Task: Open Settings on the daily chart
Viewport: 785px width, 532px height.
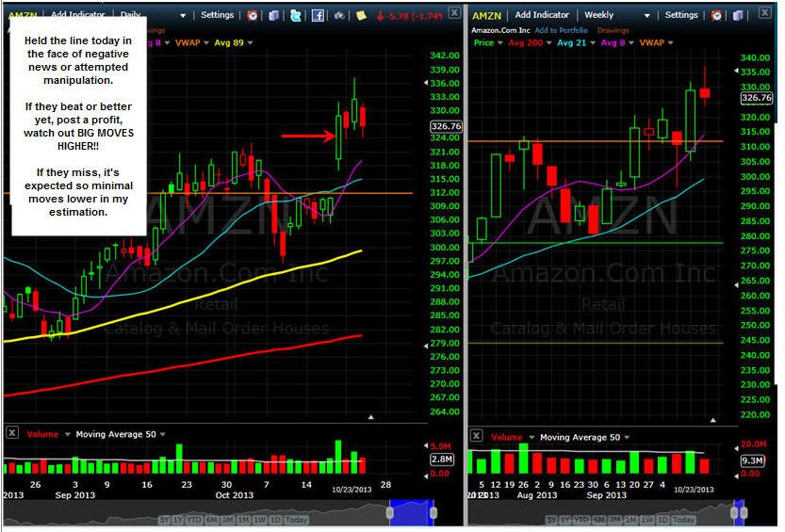Action: [218, 15]
